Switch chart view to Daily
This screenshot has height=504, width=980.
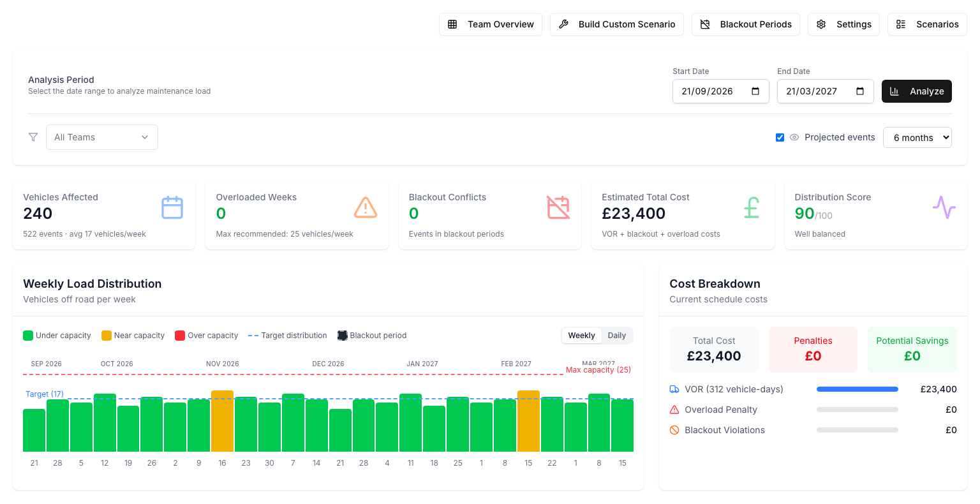pyautogui.click(x=616, y=336)
